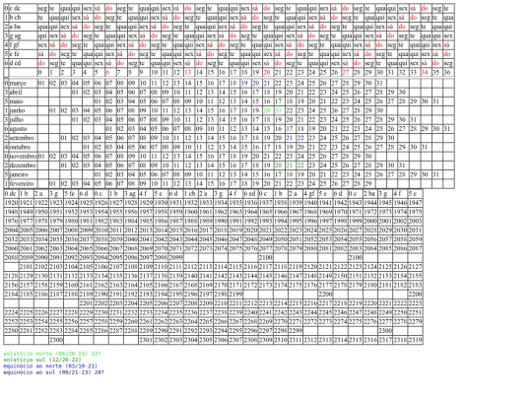Select blue day 22 in the setembro row
This screenshot has width=532, height=399.
click(300, 138)
